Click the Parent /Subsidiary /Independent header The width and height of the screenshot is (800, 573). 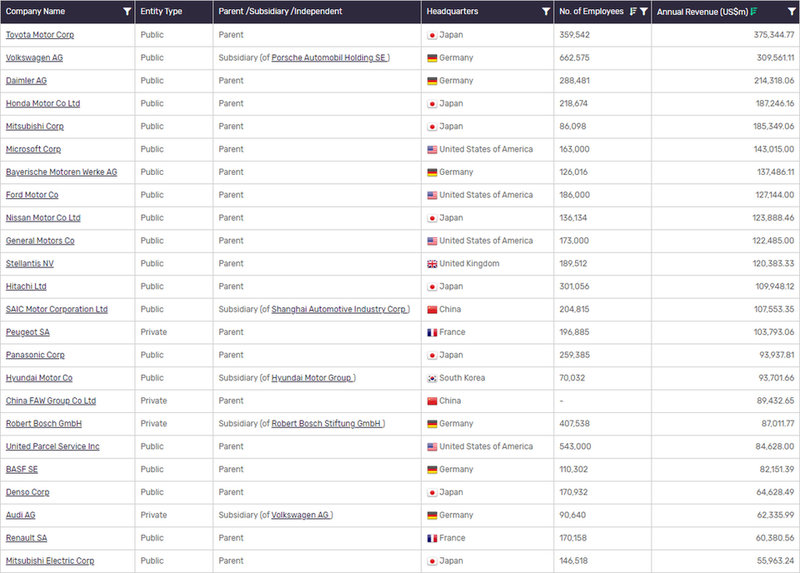(x=280, y=11)
